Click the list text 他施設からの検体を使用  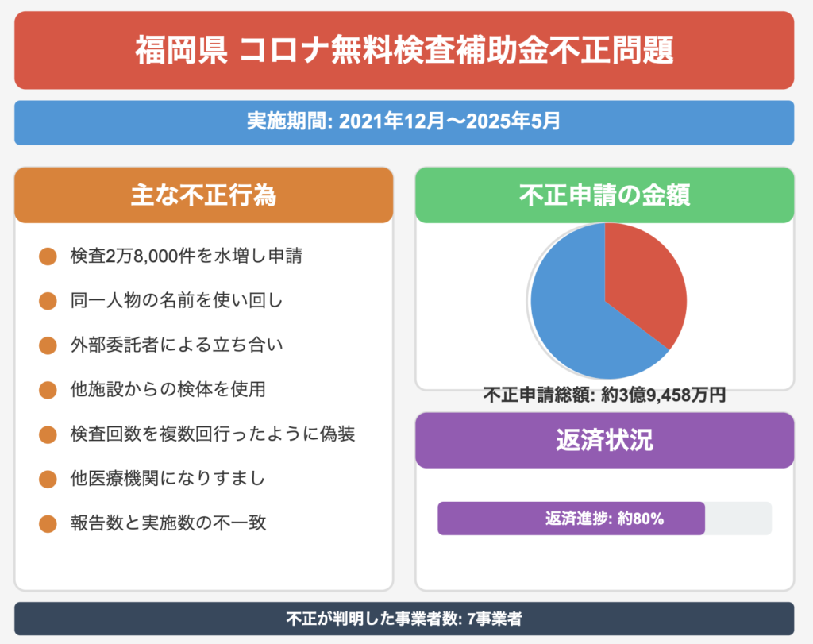point(168,389)
